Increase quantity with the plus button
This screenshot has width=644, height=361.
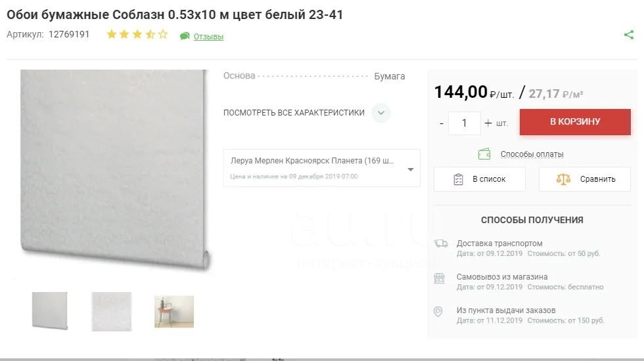[488, 123]
